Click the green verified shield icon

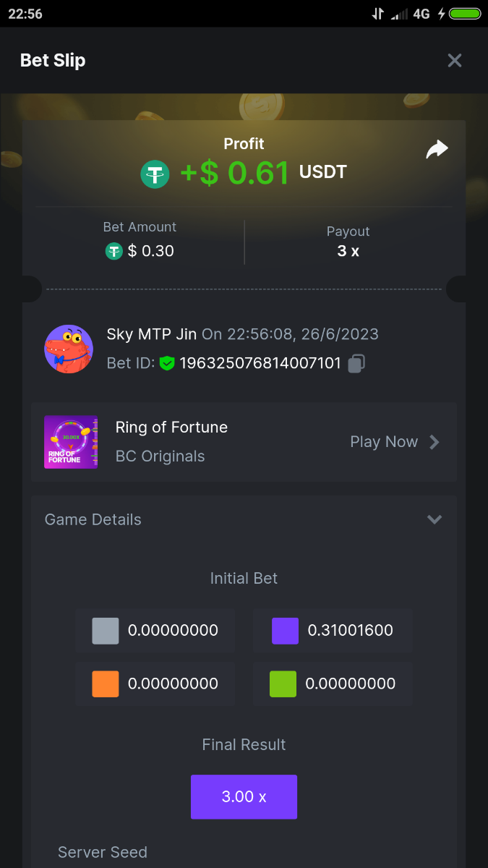(168, 363)
